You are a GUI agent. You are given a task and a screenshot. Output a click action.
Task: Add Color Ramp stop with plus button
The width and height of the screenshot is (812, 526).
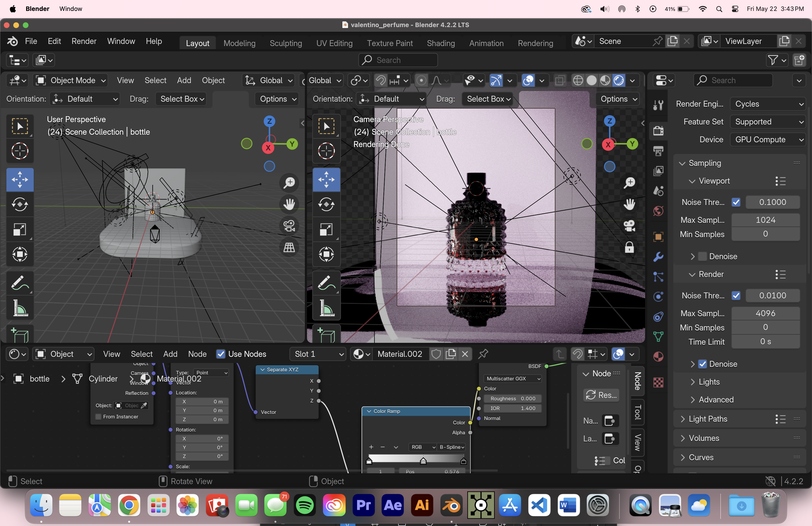pyautogui.click(x=371, y=447)
